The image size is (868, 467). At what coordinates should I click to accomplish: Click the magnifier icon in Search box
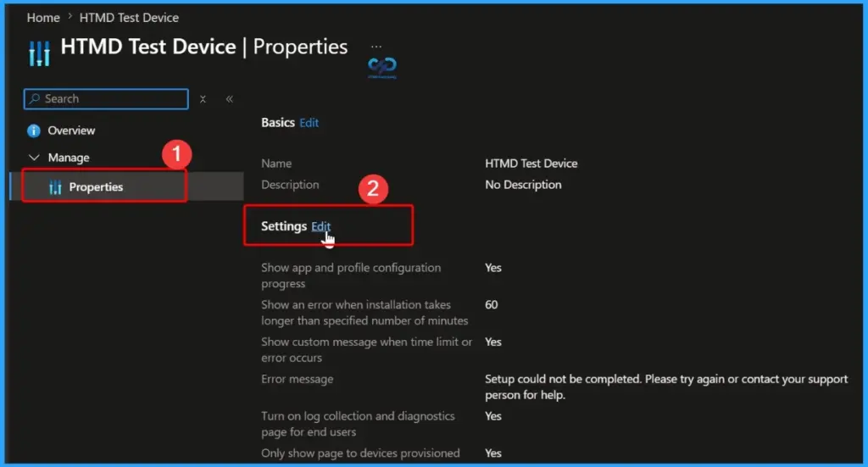(x=34, y=98)
